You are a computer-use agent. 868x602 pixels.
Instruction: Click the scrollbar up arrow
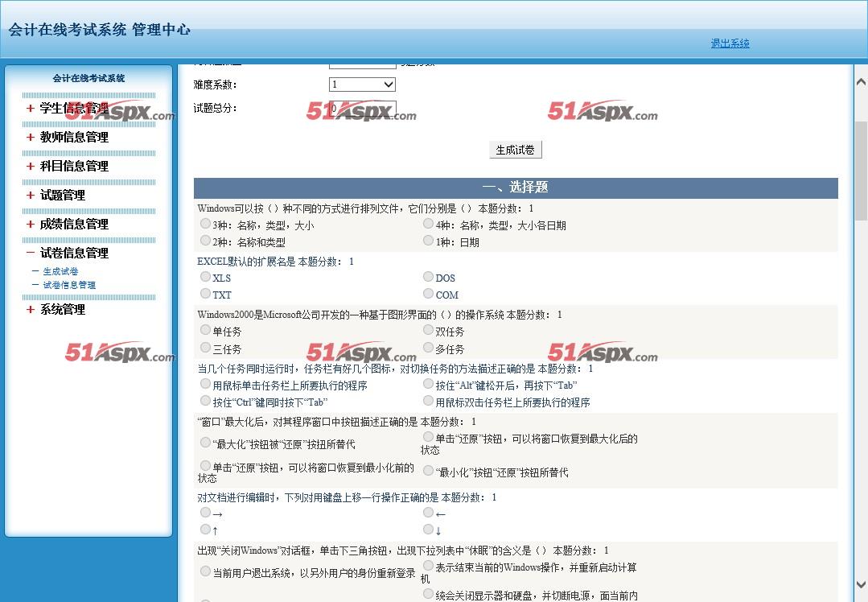(860, 82)
